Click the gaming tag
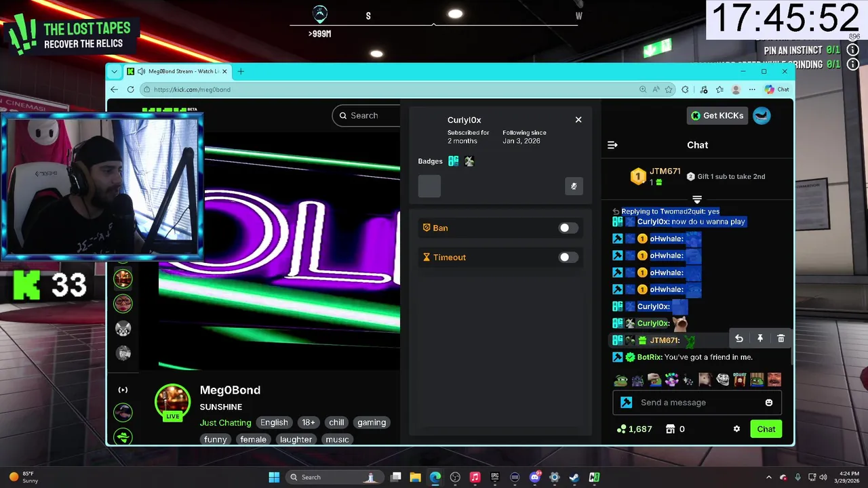This screenshot has width=868, height=488. pyautogui.click(x=372, y=422)
